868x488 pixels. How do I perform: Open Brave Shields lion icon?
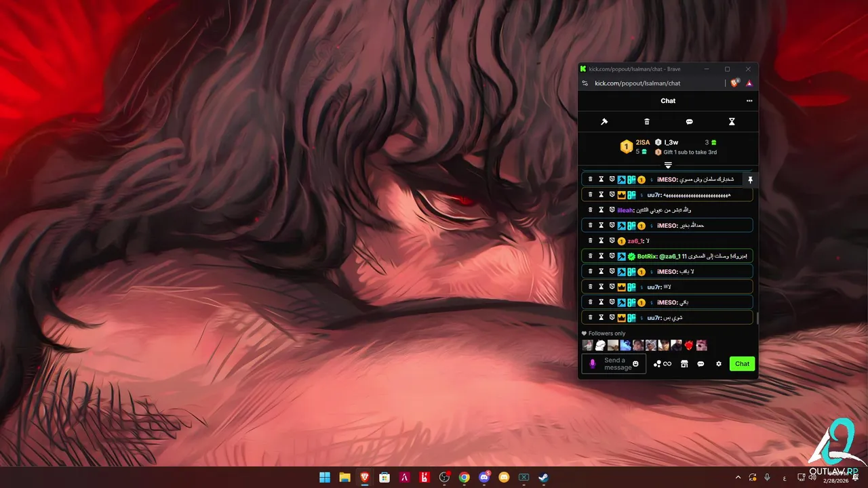tap(735, 83)
